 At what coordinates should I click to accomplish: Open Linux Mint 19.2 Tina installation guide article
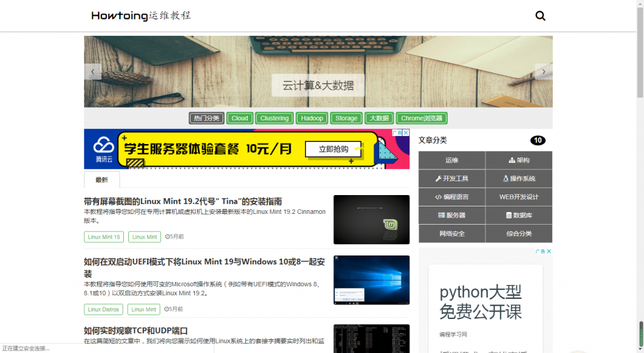tap(183, 201)
